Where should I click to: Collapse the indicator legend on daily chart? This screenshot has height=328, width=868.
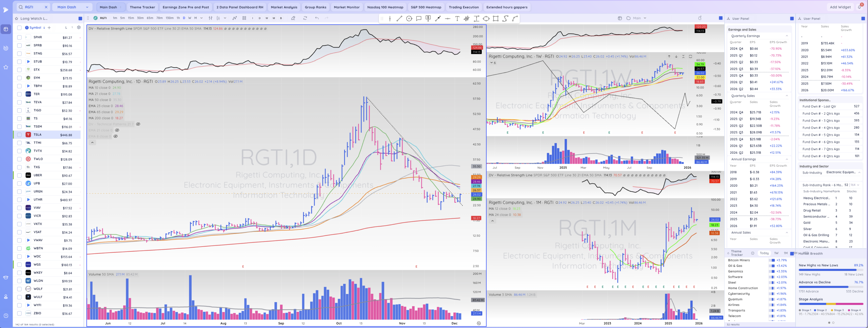[x=92, y=143]
